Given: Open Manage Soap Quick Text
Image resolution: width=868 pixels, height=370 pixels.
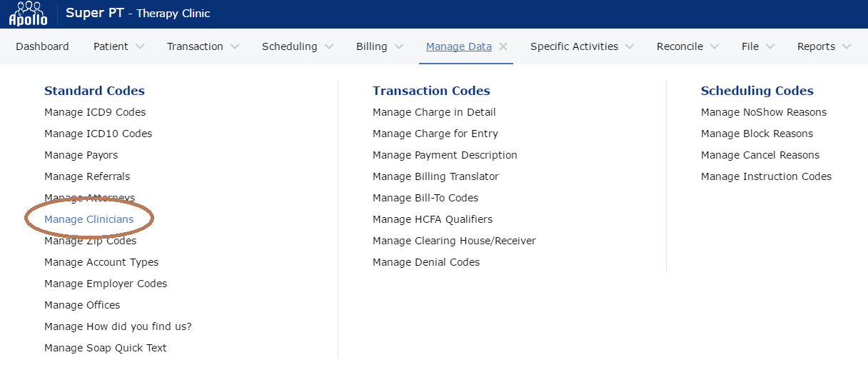Looking at the screenshot, I should [105, 348].
